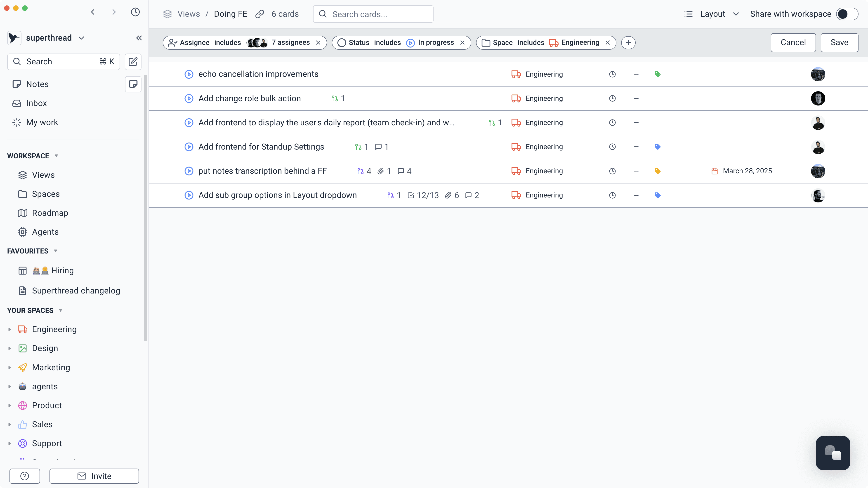Open card put notes transcription behind a FF
This screenshot has height=488, width=868.
pos(262,171)
